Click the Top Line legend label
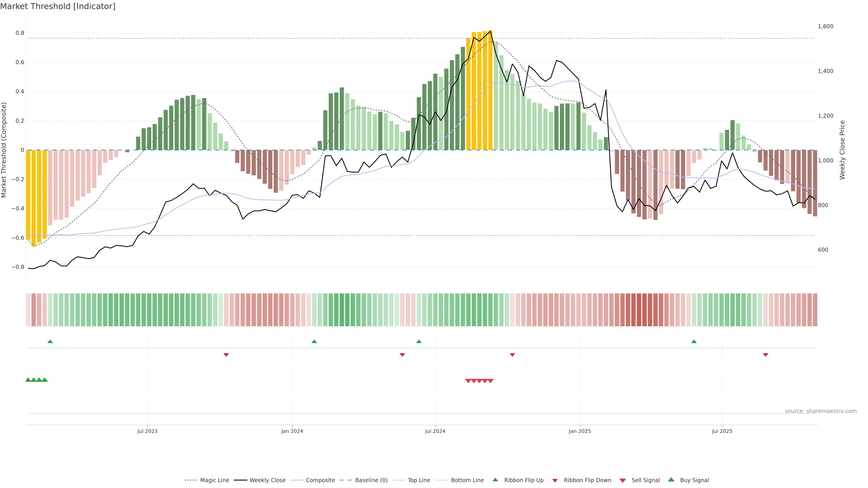This screenshot has height=488, width=868. (419, 480)
